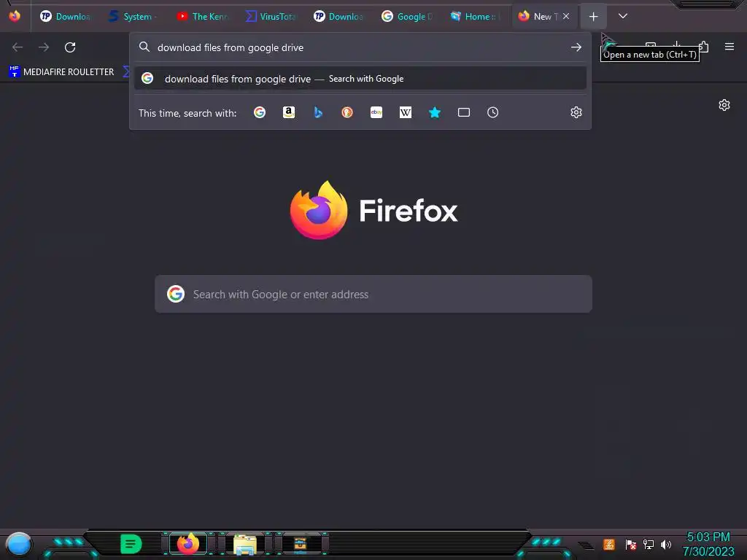The width and height of the screenshot is (747, 560).
Task: Go forward one page
Action: coord(44,47)
